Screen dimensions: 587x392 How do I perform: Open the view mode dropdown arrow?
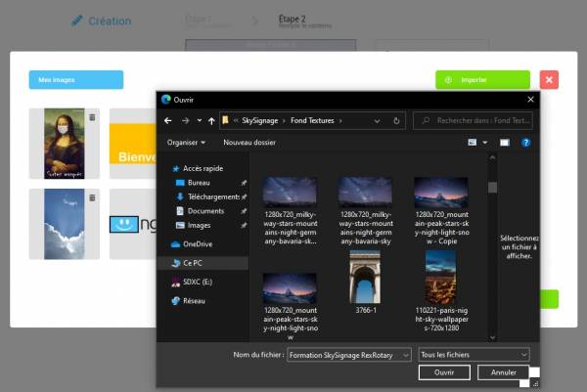pos(485,143)
